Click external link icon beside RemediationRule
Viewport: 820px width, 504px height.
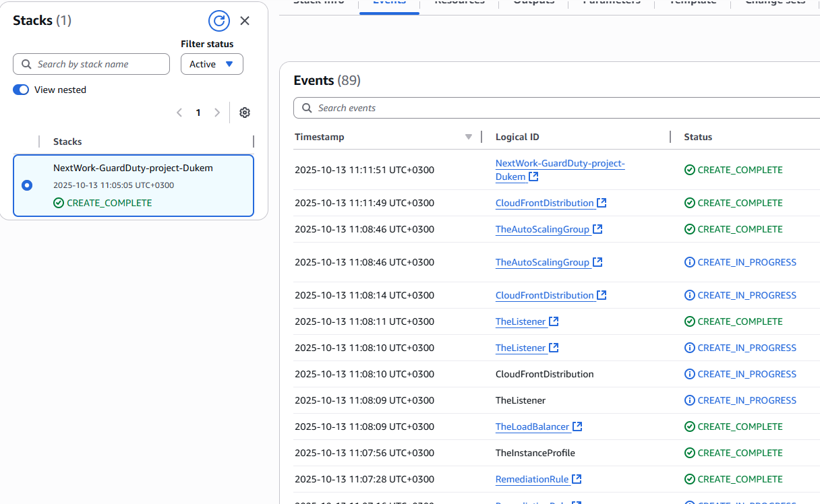tap(577, 479)
